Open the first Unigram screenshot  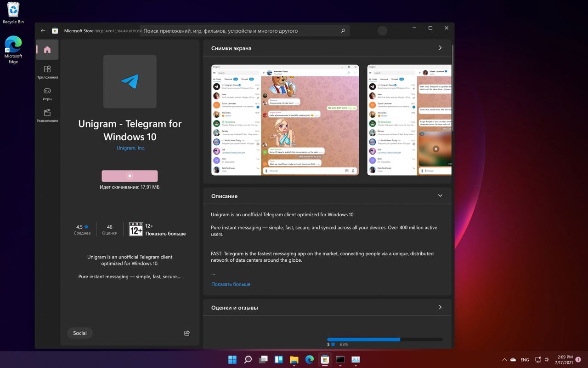tap(285, 120)
